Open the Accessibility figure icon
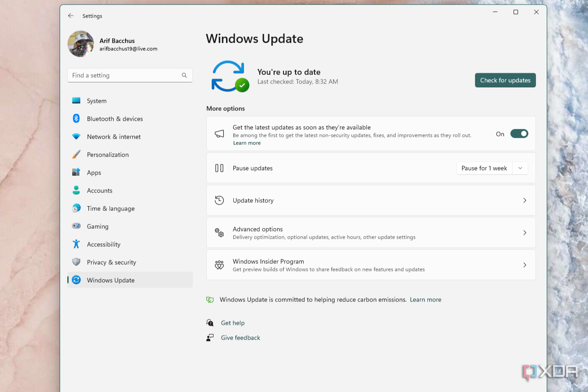588x392 pixels. [76, 244]
